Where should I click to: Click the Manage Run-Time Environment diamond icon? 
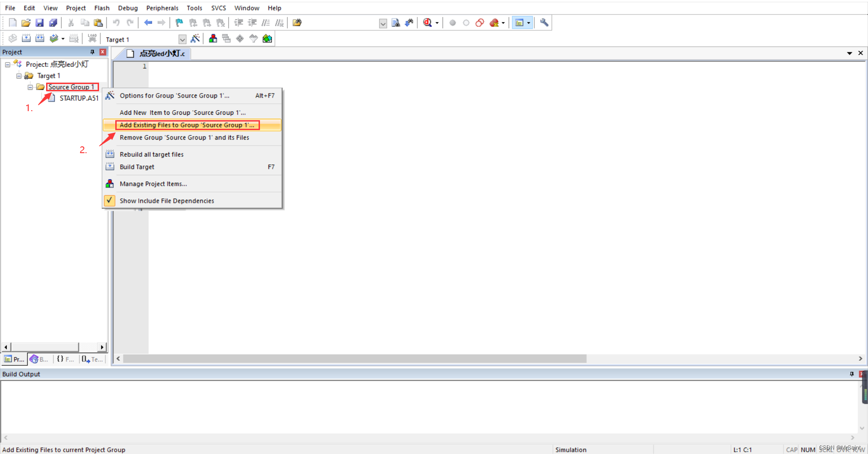(240, 38)
